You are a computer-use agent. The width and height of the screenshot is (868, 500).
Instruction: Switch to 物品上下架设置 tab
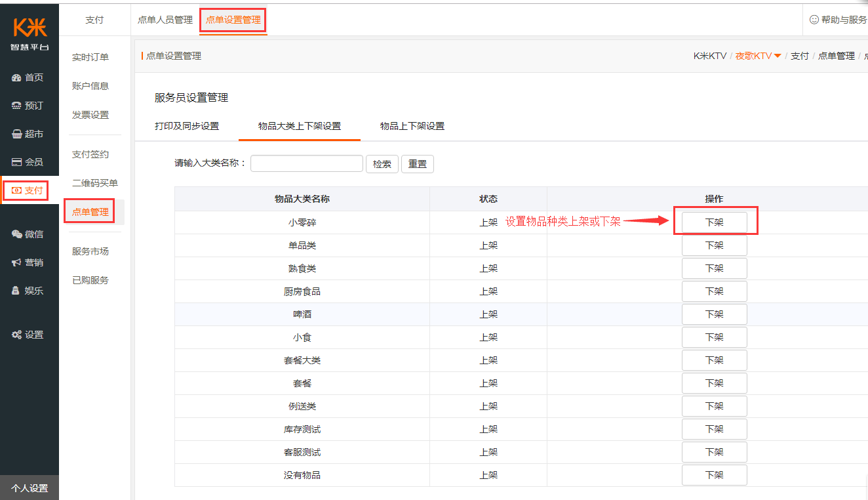click(x=412, y=126)
